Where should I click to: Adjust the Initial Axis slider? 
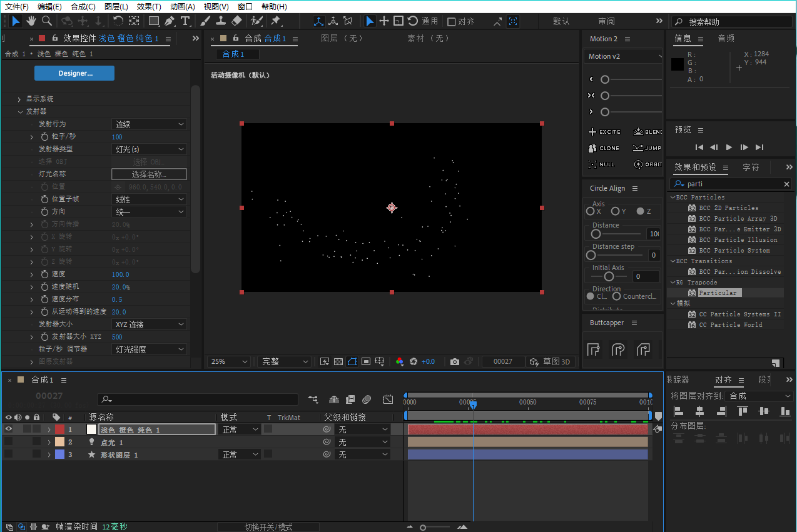tap(609, 276)
